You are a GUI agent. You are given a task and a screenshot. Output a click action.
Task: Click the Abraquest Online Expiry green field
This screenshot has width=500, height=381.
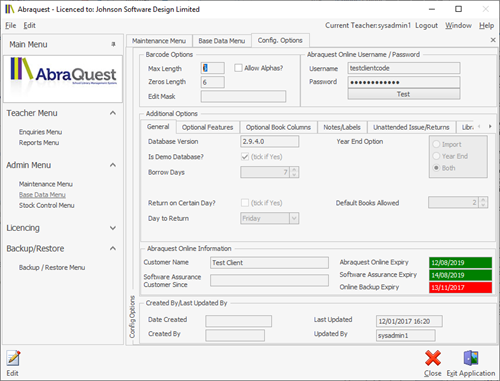(x=460, y=262)
